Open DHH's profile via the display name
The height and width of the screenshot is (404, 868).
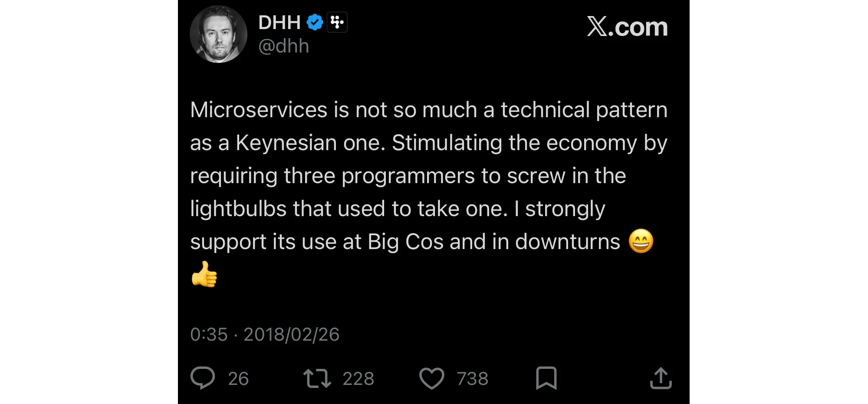[x=279, y=22]
